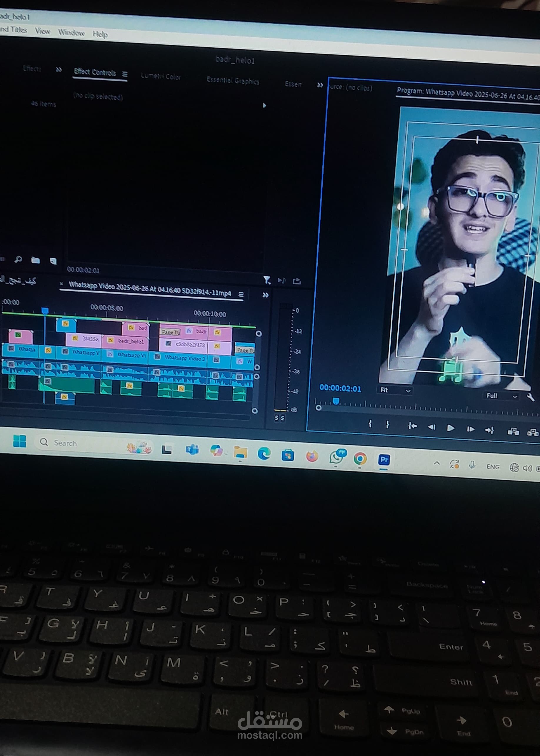Click the Program monitor zoom scroll handle
540x756 pixels.
pyautogui.click(x=319, y=408)
